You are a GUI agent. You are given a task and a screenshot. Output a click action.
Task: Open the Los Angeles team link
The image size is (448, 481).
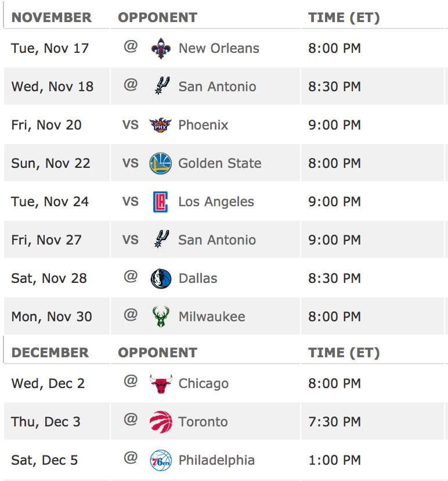216,202
